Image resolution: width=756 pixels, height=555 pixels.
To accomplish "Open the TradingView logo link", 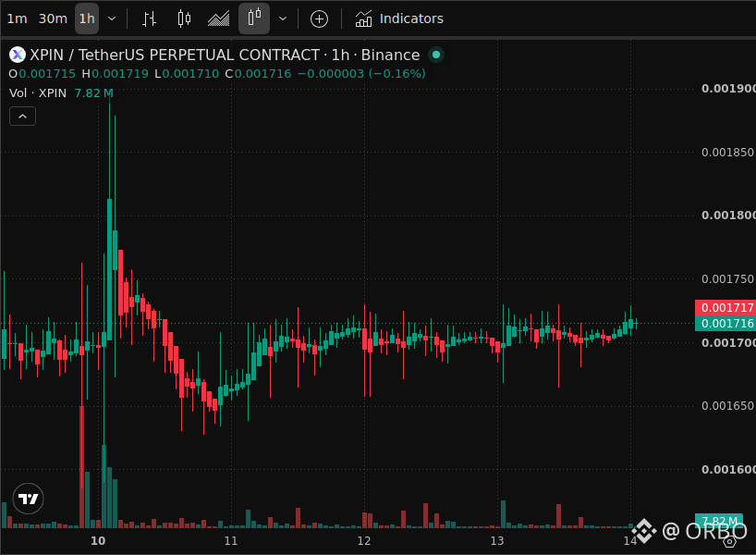I will pyautogui.click(x=28, y=499).
